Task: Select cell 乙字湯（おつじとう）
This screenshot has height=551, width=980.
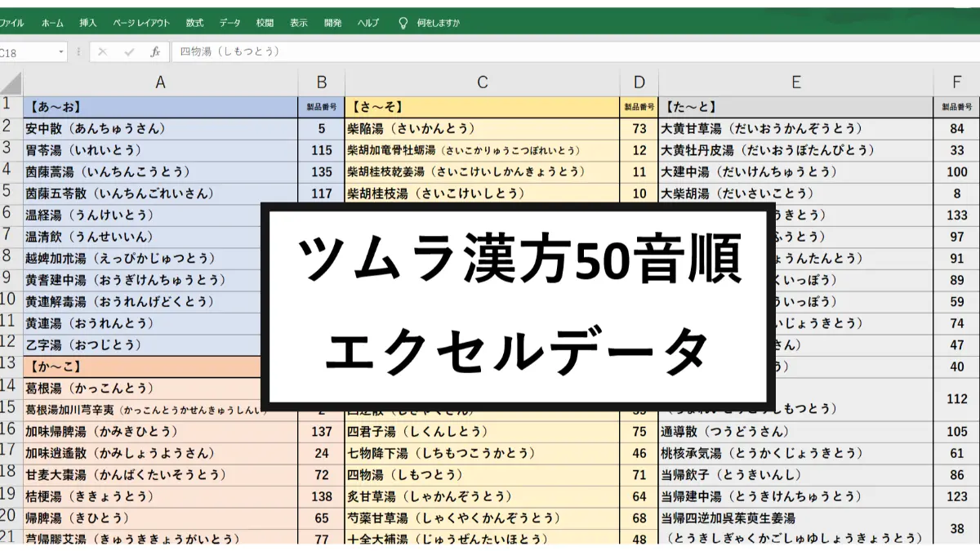Action: [141, 344]
